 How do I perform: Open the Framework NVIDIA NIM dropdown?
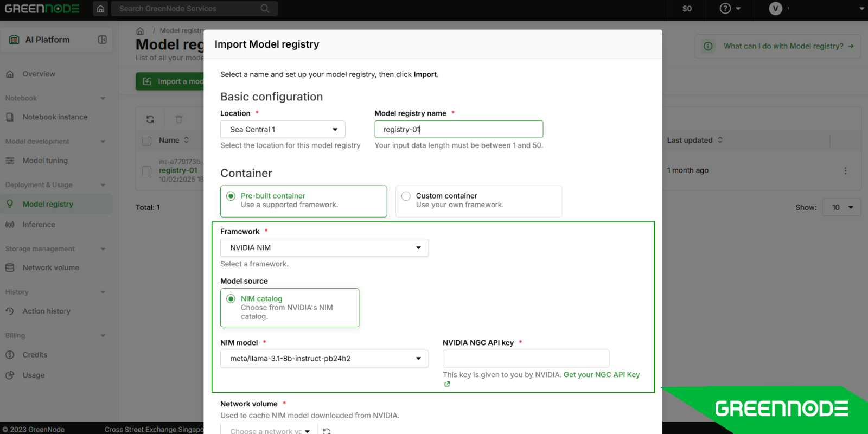pyautogui.click(x=324, y=248)
